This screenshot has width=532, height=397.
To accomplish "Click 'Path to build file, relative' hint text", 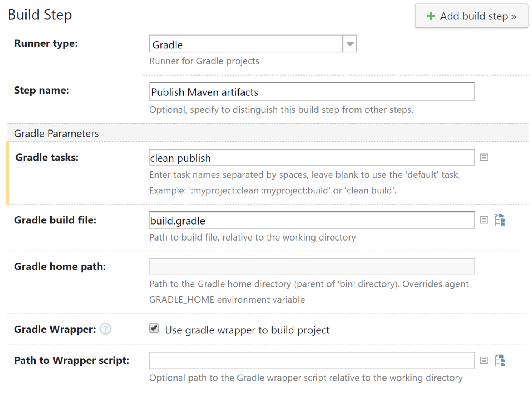I will point(252,238).
